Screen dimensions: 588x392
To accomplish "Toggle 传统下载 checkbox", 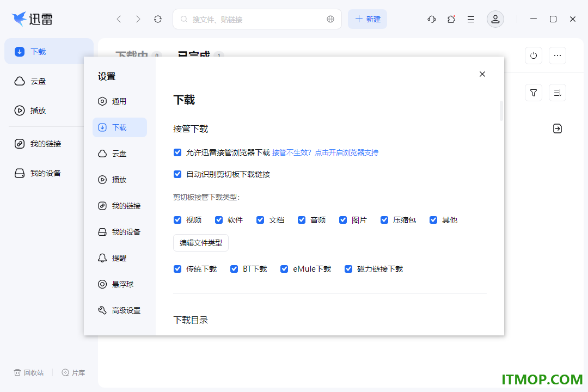I will [177, 269].
